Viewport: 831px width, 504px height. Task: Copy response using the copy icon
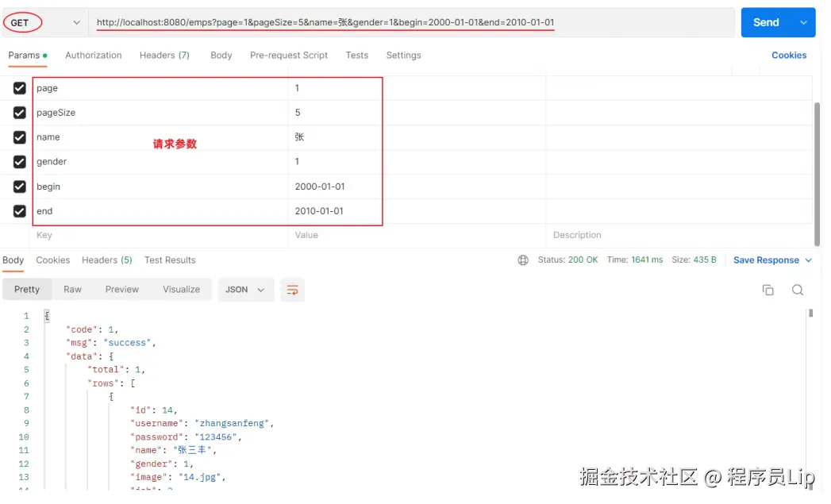[768, 290]
